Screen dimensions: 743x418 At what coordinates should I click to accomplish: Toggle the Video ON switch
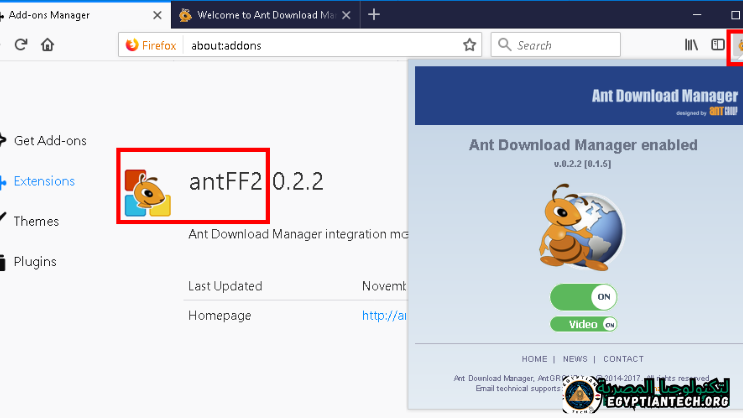click(x=583, y=324)
